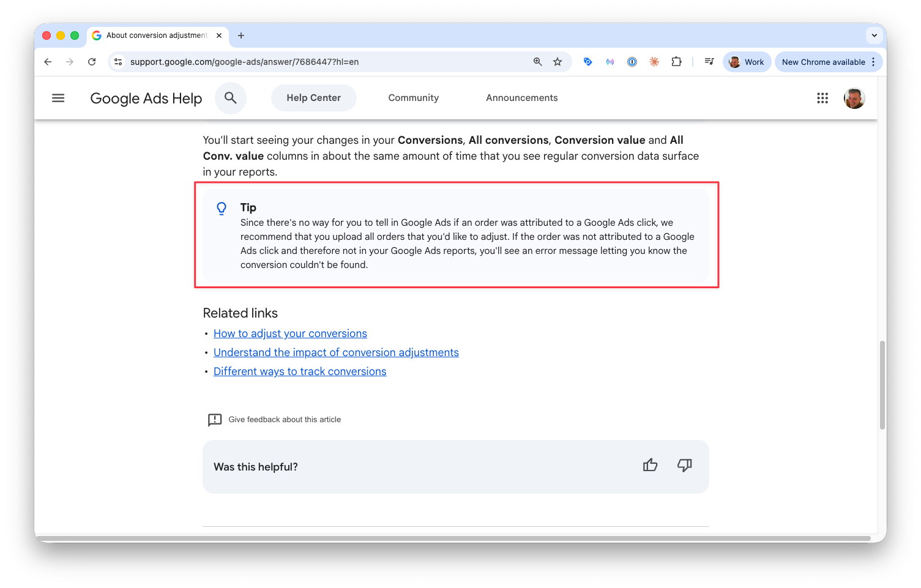The image size is (921, 588).
Task: Give a thumbs up for the article
Action: click(x=650, y=466)
